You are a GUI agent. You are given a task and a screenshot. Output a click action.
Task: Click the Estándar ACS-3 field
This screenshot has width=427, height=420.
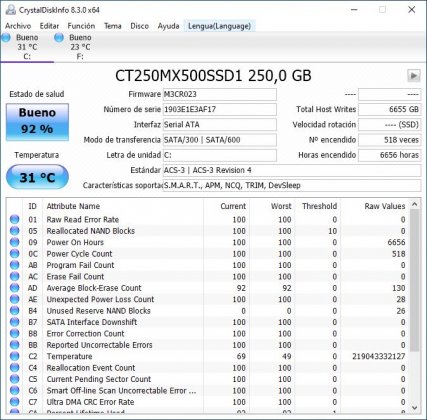[x=292, y=170]
